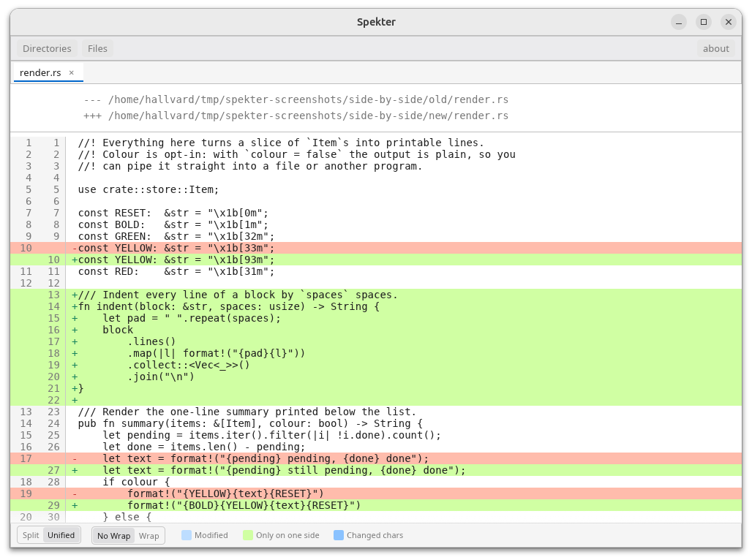This screenshot has height=560, width=752.
Task: Click the Changed chars color swatch
Action: [x=339, y=535]
